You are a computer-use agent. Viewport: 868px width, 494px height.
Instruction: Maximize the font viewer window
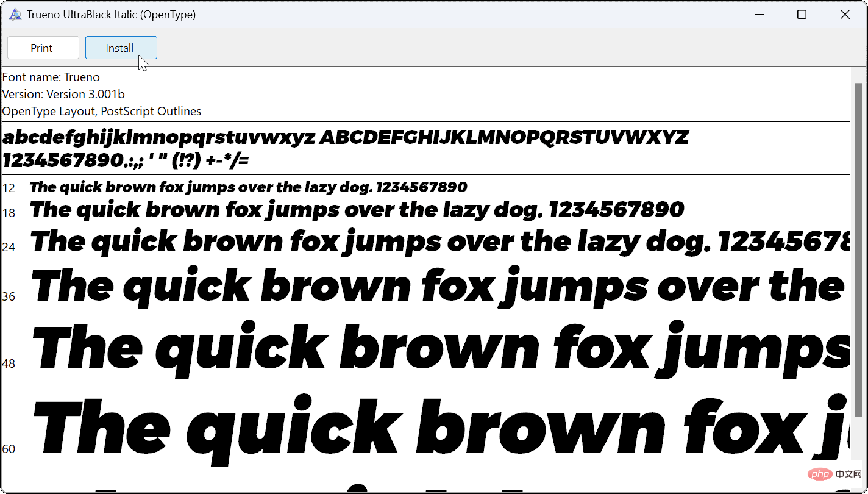(802, 15)
